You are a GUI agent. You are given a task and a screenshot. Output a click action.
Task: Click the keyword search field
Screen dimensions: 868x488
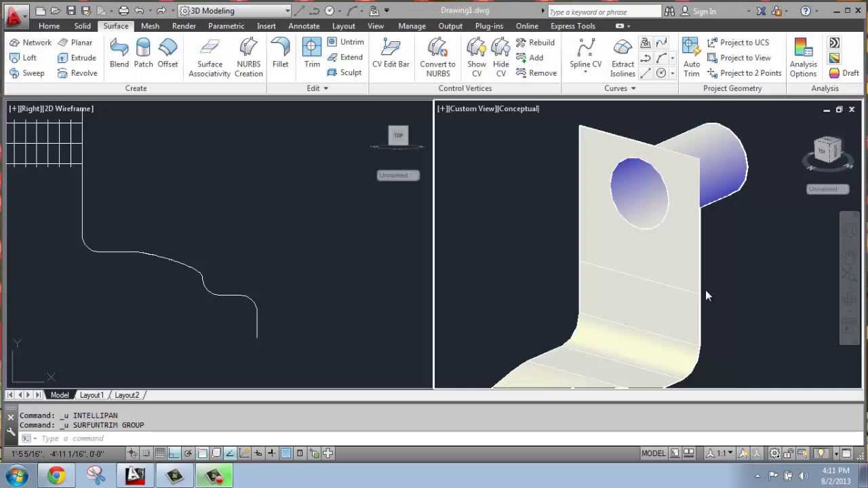coord(604,12)
